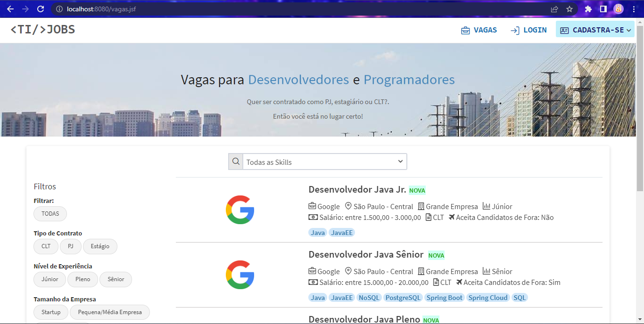Click the experience level chart icon beside Júnior

pos(486,206)
